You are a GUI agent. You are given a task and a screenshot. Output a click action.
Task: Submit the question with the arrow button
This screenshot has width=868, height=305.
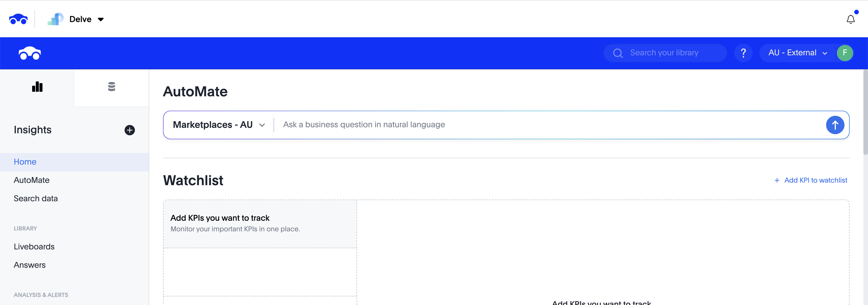tap(835, 125)
